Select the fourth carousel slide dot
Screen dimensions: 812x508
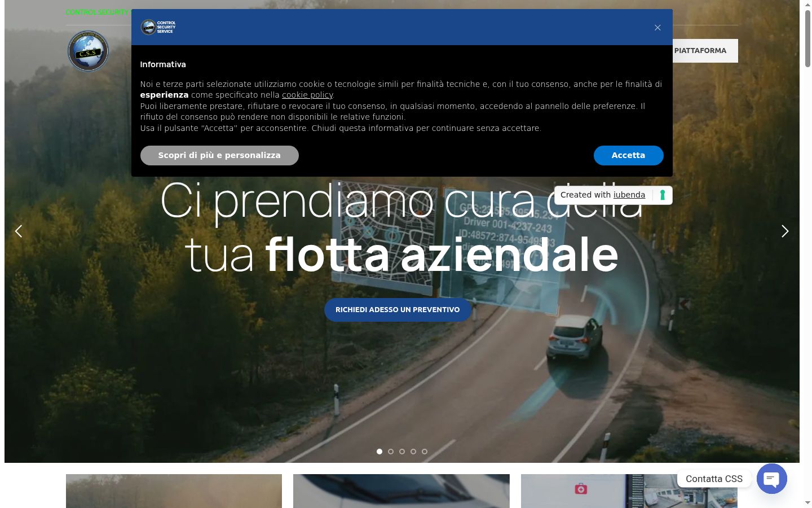click(413, 452)
